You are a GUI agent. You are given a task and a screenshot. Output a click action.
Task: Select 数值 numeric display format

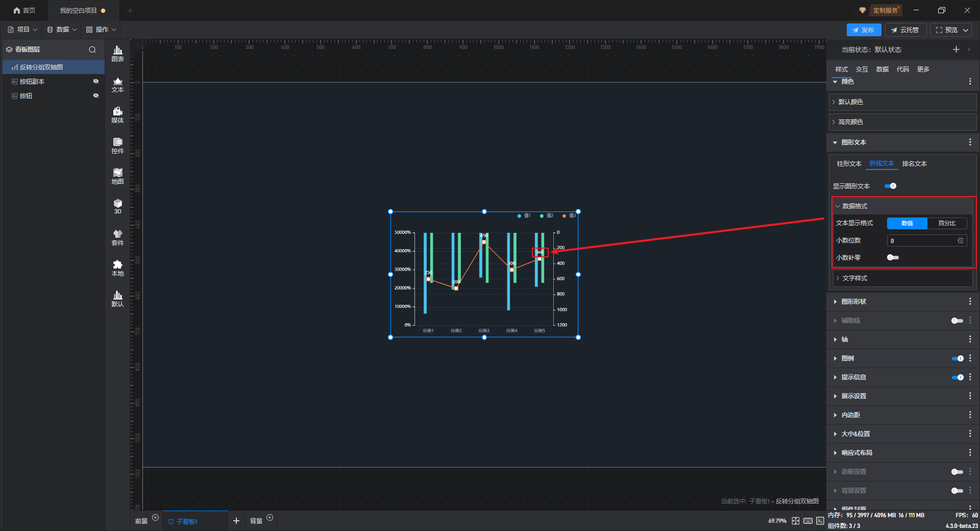pos(907,223)
